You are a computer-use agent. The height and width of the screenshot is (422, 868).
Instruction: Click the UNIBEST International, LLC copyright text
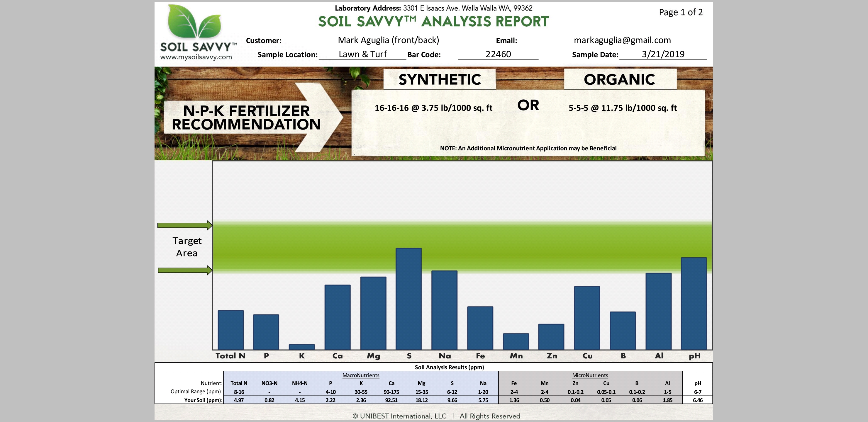coord(436,416)
